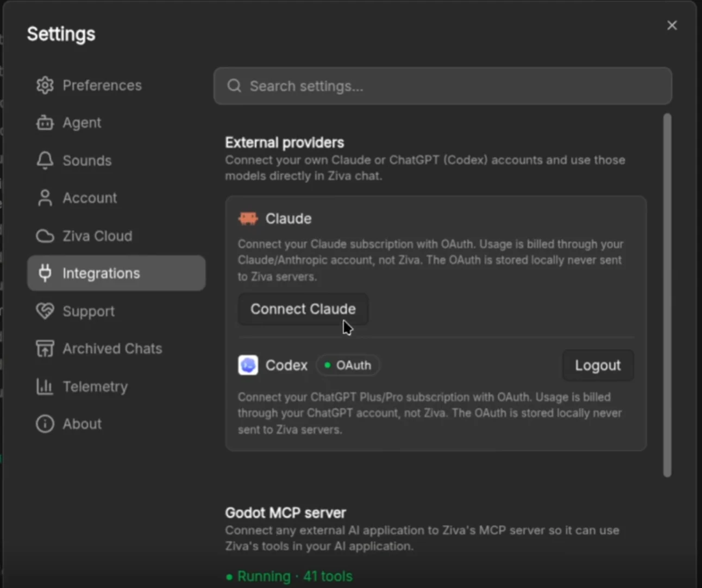Open the Support section
702x588 pixels.
(x=116, y=311)
